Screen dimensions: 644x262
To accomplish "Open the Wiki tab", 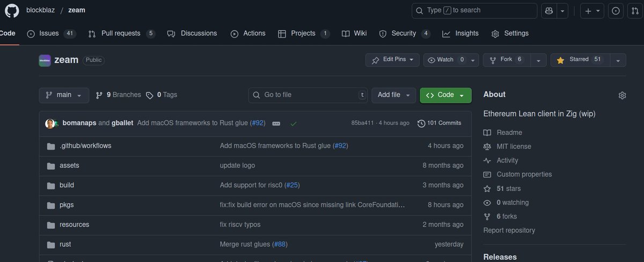I will coord(354,33).
